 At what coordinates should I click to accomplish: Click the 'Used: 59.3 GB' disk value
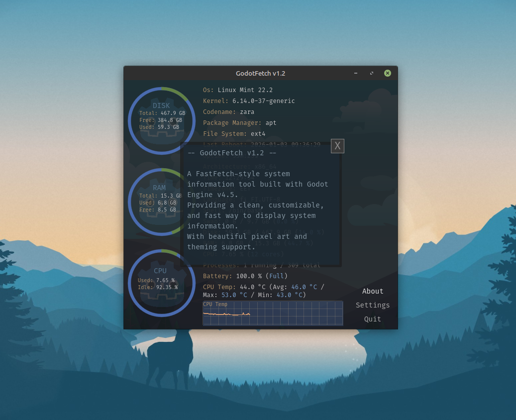tap(159, 127)
